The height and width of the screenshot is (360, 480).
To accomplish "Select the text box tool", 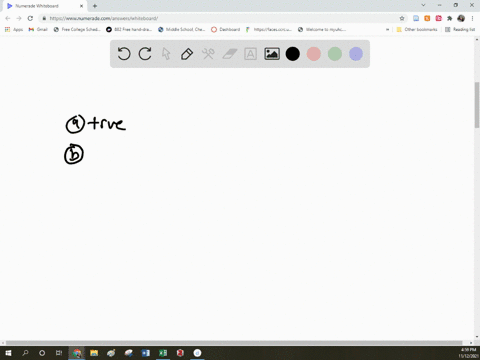I will [250, 54].
